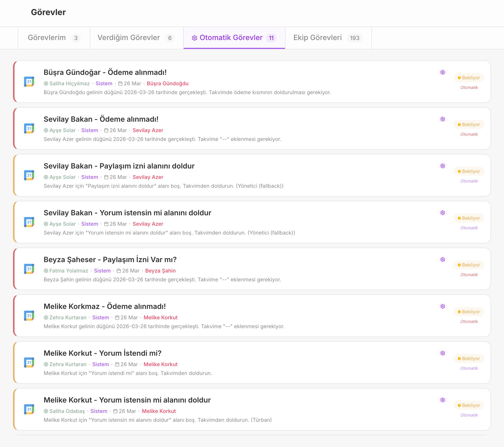The image size is (504, 447).
Task: Click Sistem link in Melike Korkmaz task
Action: pyautogui.click(x=101, y=318)
